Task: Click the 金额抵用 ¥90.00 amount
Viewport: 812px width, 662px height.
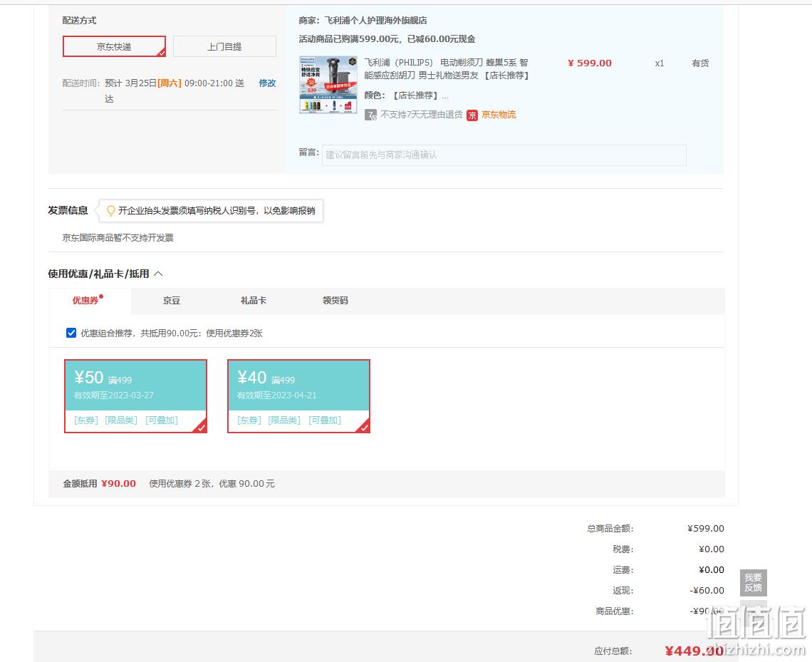Action: 118,484
